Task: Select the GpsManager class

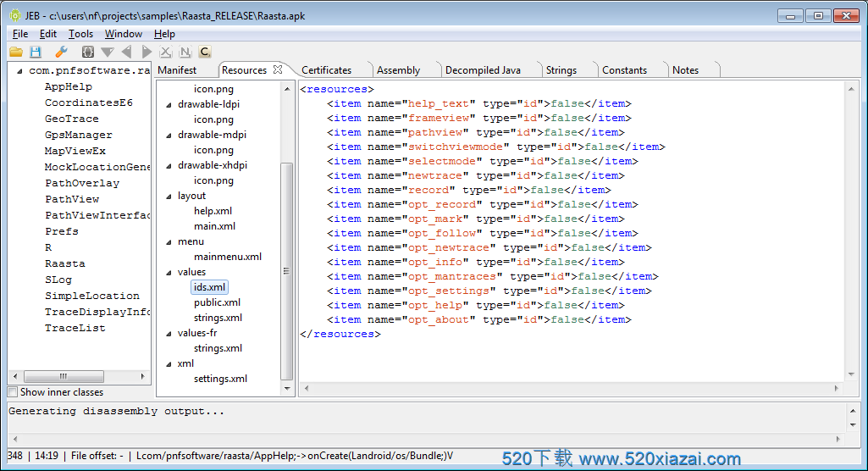Action: [x=79, y=135]
